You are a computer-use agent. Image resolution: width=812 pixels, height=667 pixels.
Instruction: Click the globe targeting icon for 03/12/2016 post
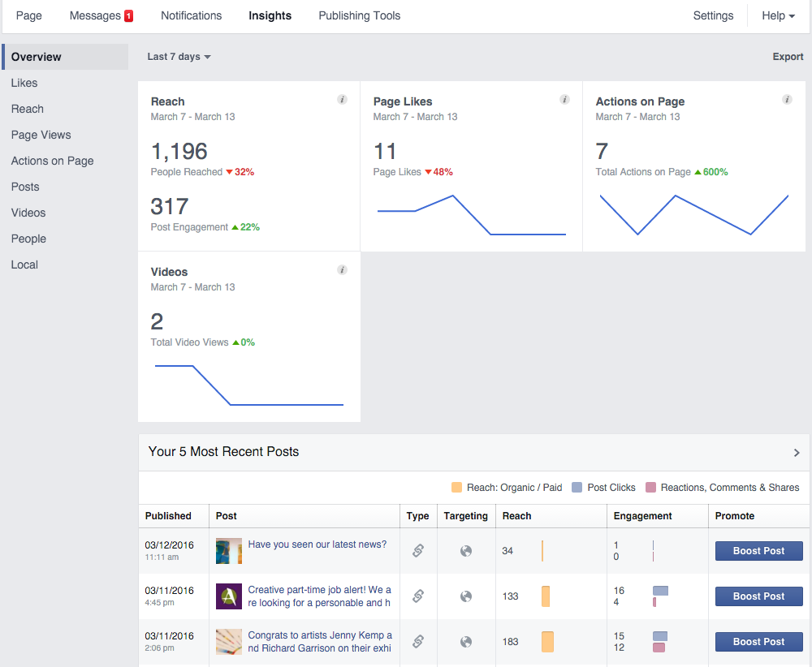coord(466,551)
